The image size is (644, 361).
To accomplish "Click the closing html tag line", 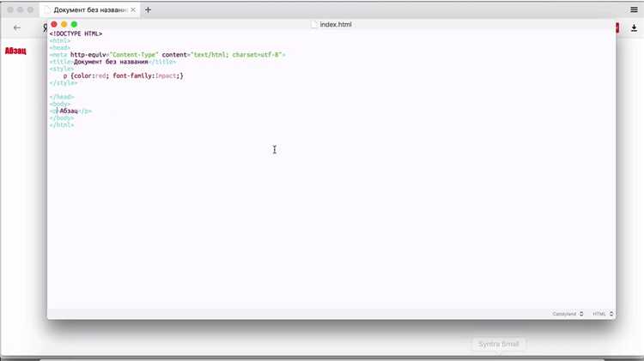I will [x=62, y=125].
